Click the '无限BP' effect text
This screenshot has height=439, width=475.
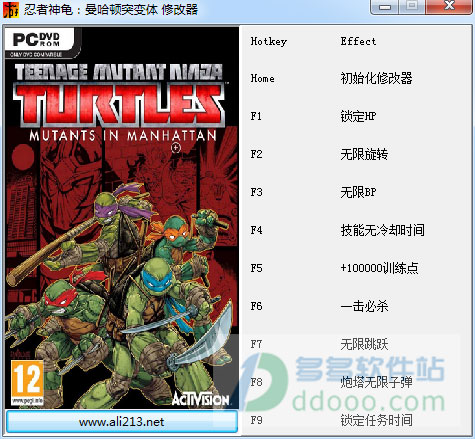(x=358, y=192)
